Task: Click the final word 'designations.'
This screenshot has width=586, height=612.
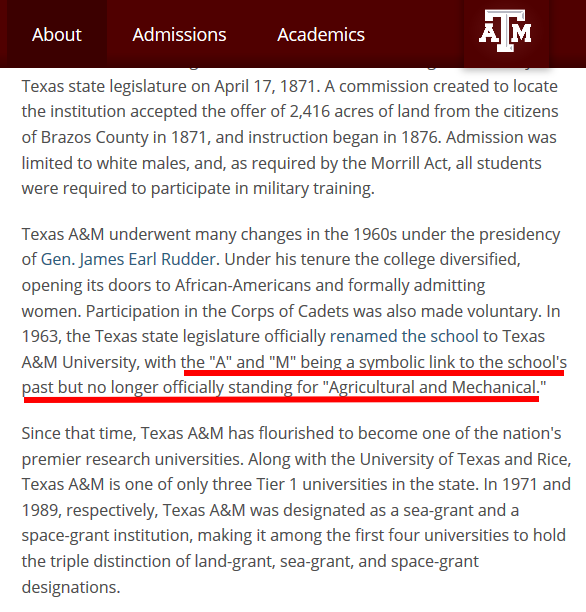Action: (71, 587)
